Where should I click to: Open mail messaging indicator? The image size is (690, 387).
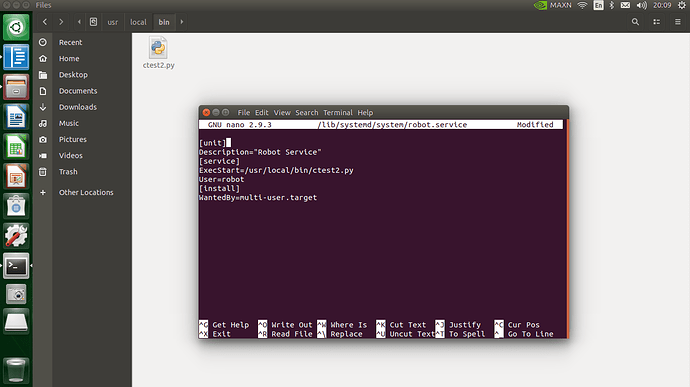625,5
